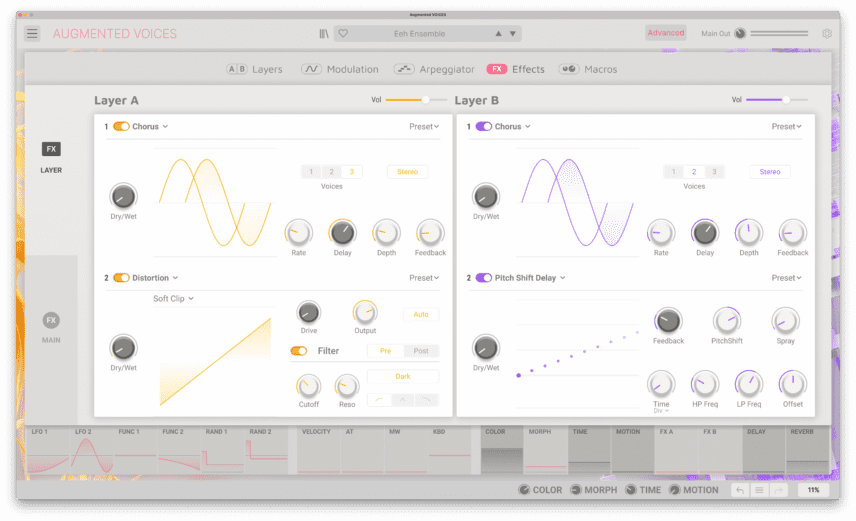Set Distortion filter to Post
Viewport: 856px width, 521px height.
click(421, 351)
